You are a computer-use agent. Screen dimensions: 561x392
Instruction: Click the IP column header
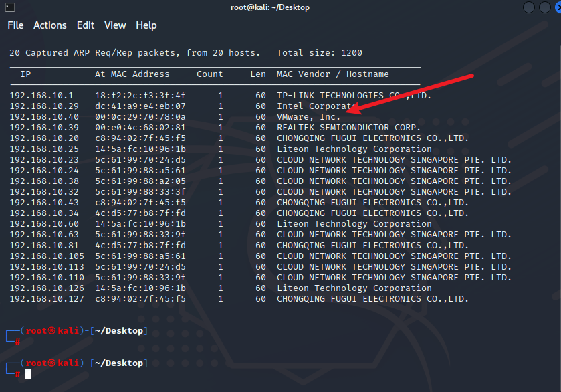point(25,74)
